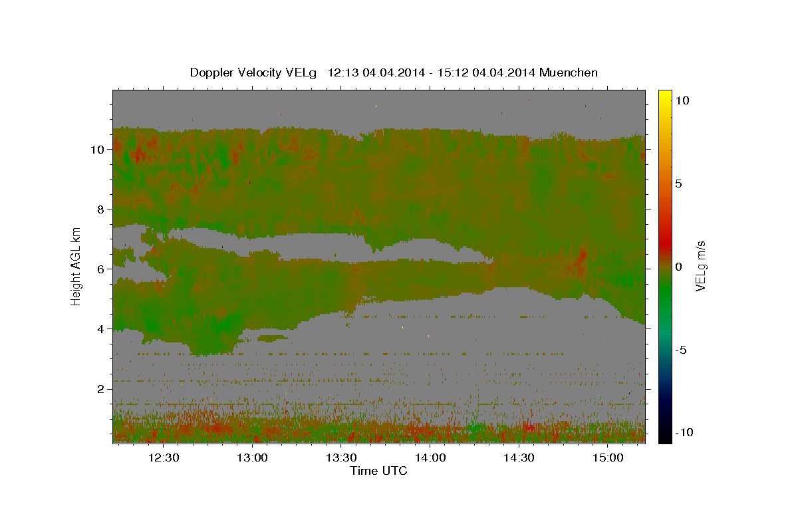Image resolution: width=798 pixels, height=532 pixels.
Task: Click the Height AGL km axis title
Action: [76, 265]
